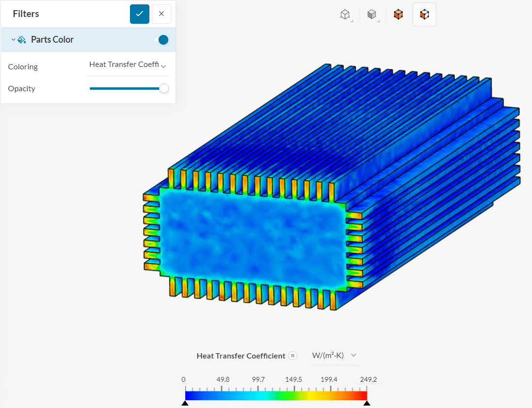This screenshot has width=532, height=408.
Task: Toggle the Parts Color switch off
Action: [x=161, y=40]
